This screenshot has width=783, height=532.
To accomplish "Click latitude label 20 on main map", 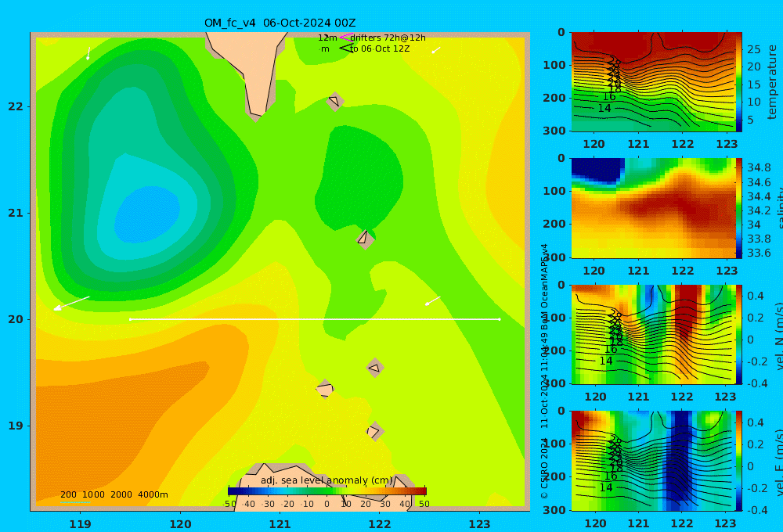I will [16, 319].
